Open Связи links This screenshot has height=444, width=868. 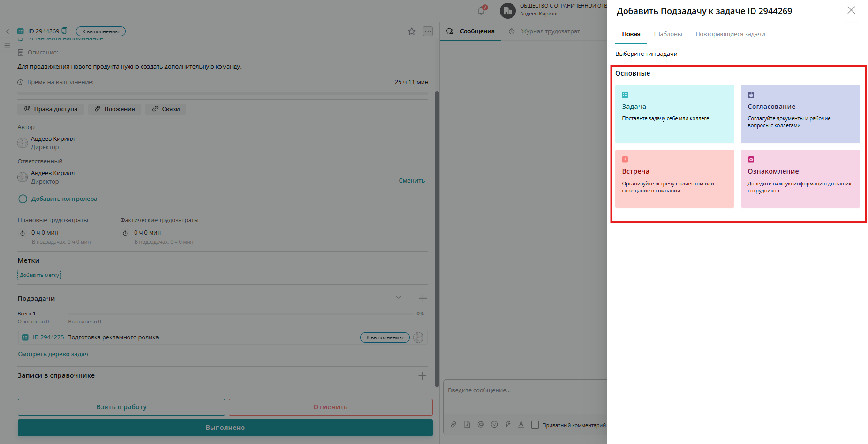click(166, 109)
